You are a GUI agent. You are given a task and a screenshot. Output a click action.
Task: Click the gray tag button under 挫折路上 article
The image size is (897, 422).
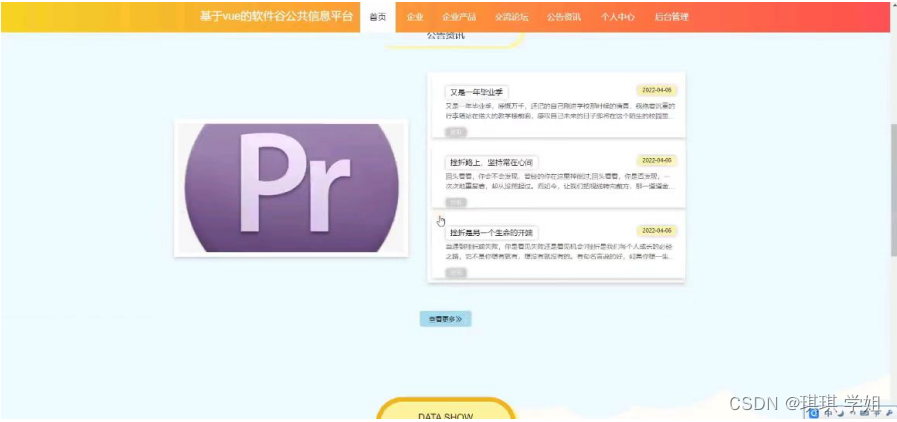(456, 202)
